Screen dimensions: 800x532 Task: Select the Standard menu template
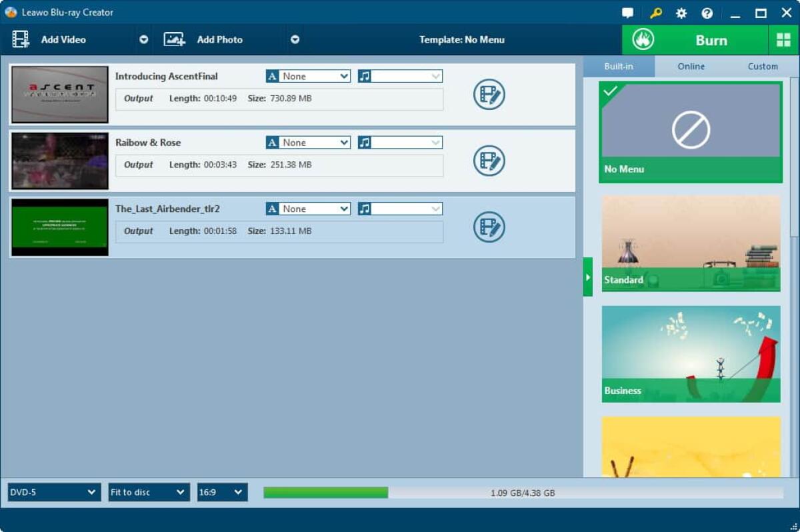(690, 243)
